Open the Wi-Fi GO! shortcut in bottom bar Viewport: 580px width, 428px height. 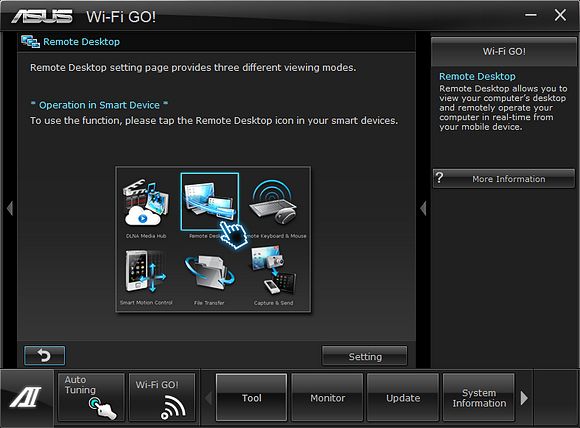(162, 397)
